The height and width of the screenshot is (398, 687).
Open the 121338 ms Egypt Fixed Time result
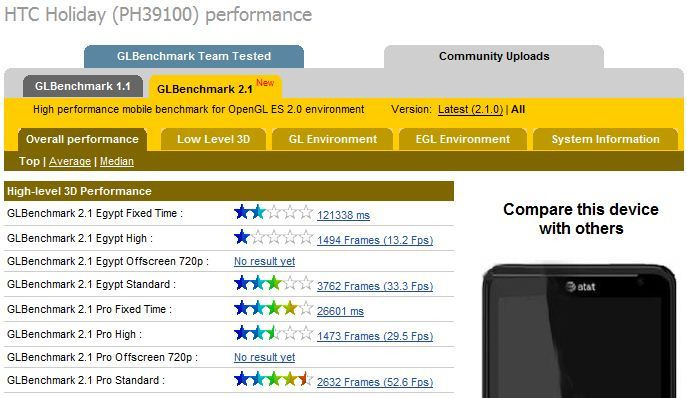pyautogui.click(x=344, y=215)
